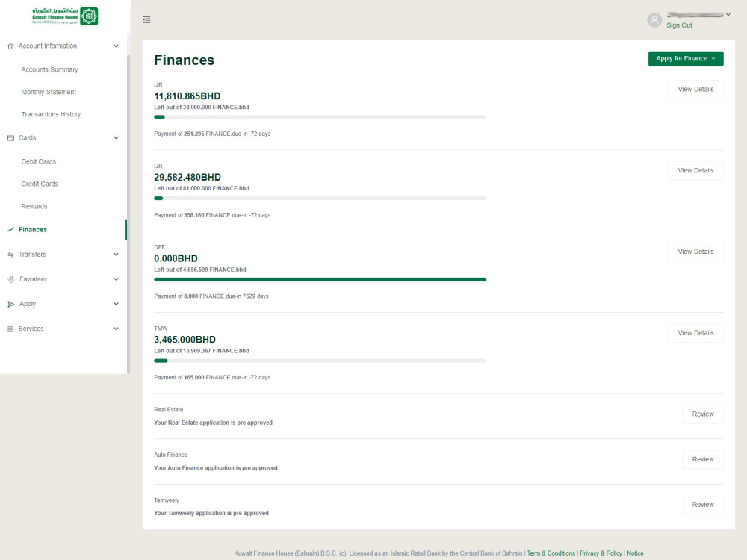747x560 pixels.
Task: View Details for the DFF finance
Action: pyautogui.click(x=695, y=252)
